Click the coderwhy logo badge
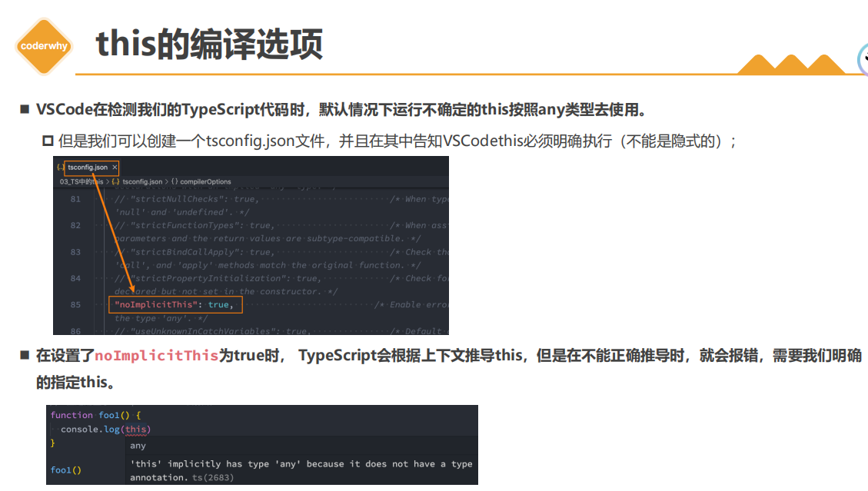This screenshot has height=491, width=868. pyautogui.click(x=44, y=46)
